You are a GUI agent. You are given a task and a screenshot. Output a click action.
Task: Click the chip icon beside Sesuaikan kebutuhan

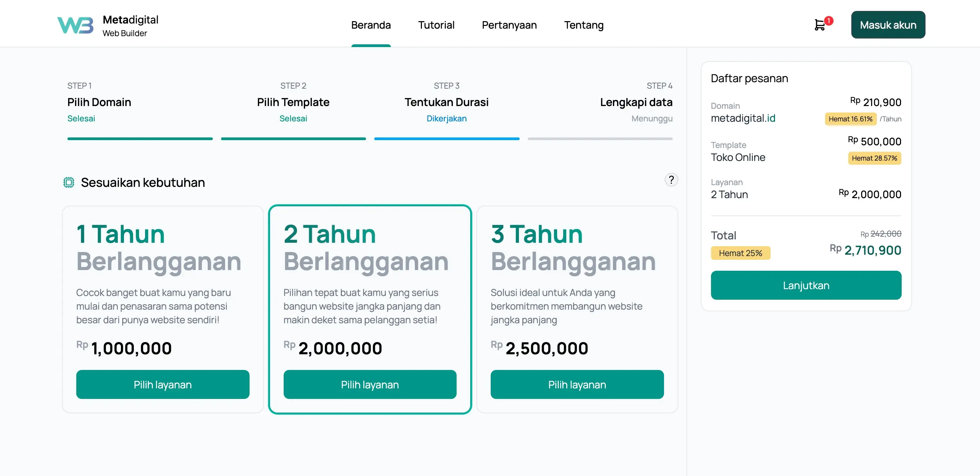pyautogui.click(x=68, y=182)
